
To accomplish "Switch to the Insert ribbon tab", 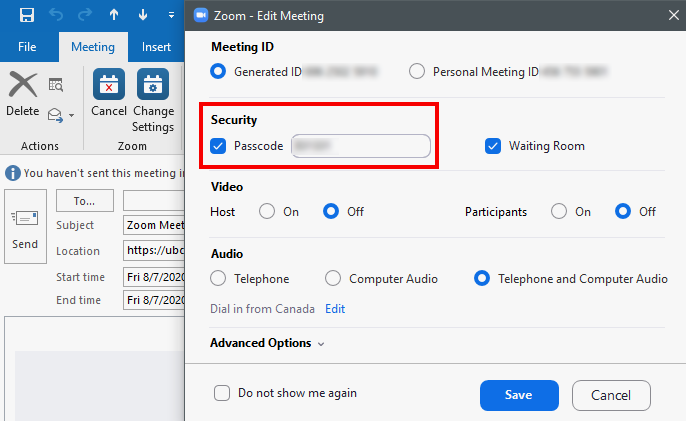I will pos(156,46).
